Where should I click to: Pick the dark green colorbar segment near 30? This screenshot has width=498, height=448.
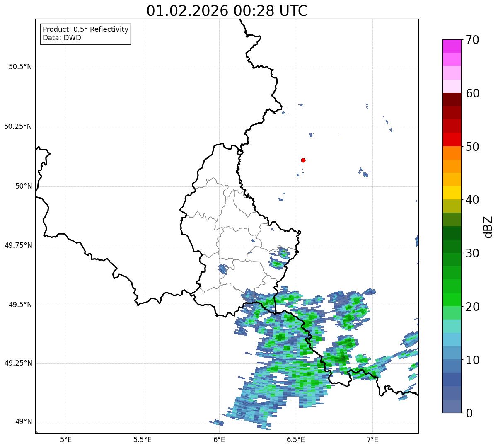(451, 246)
